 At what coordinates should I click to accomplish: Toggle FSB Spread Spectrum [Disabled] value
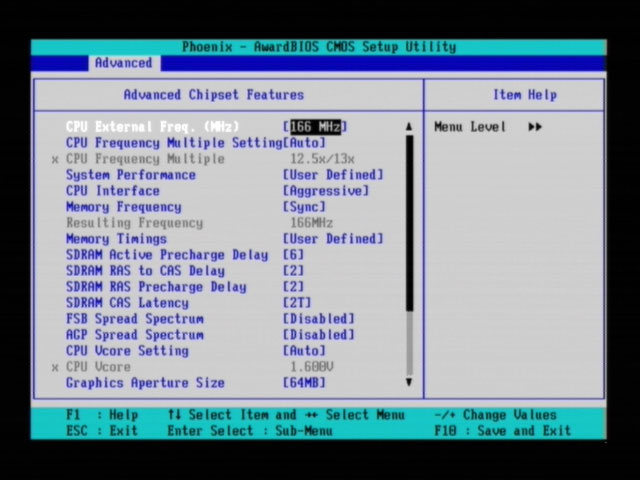(x=319, y=319)
